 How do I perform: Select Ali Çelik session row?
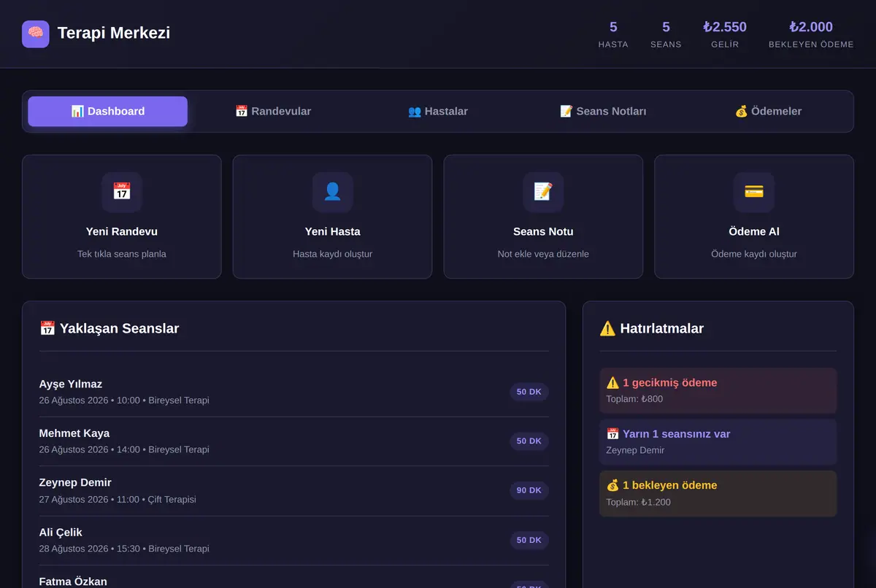(294, 540)
